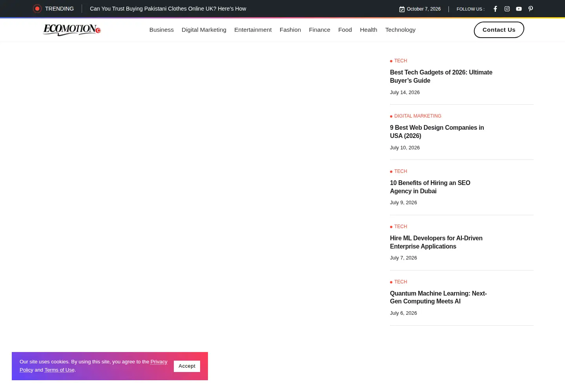Click TECH tag above Best Tech Gadgets article
This screenshot has width=565, height=392.
(401, 61)
